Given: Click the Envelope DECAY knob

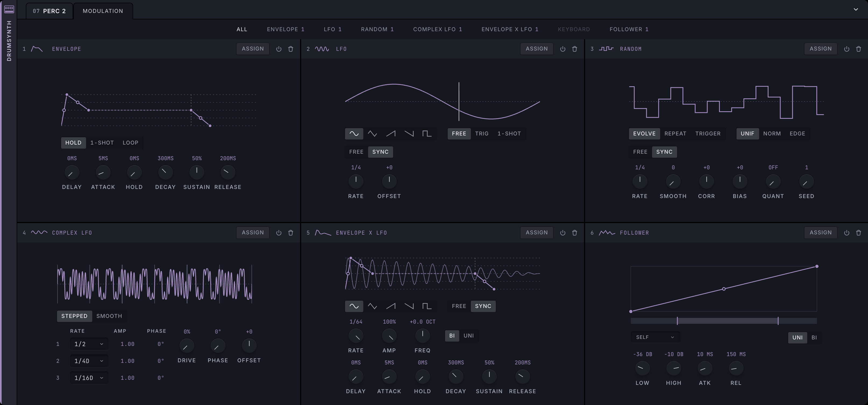Looking at the screenshot, I should [x=165, y=172].
